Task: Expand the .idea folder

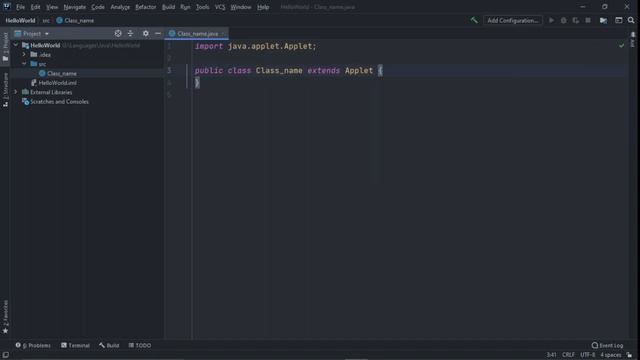Action: tap(24, 55)
